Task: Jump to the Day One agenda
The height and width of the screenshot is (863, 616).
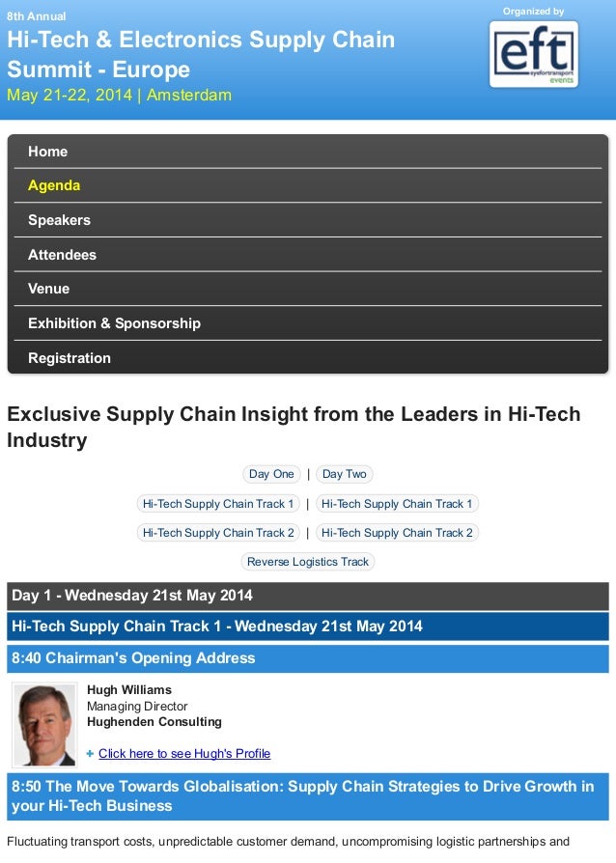Action: coord(271,474)
